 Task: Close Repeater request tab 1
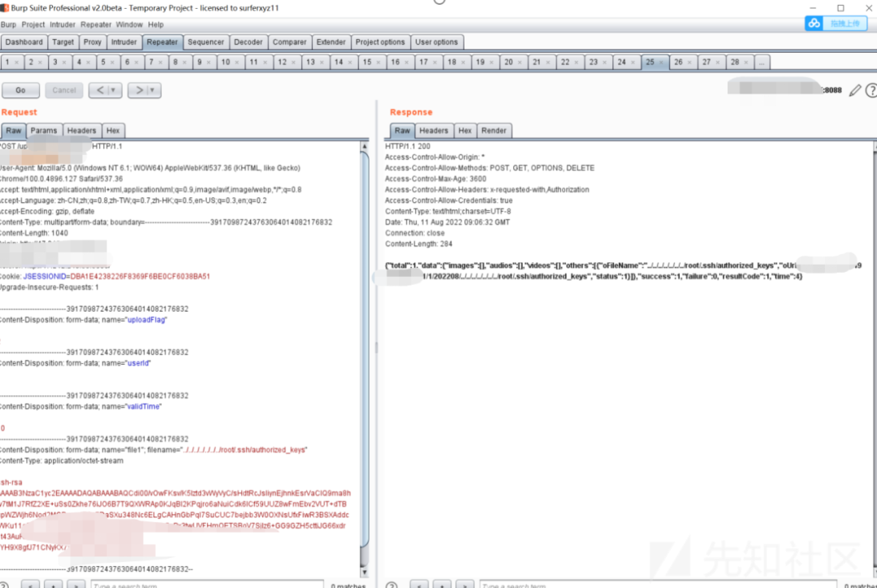point(17,63)
